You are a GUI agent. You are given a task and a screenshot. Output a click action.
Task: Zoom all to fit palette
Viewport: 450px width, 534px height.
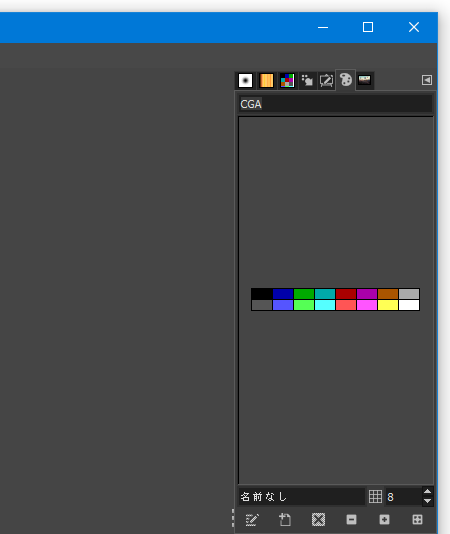pos(417,520)
